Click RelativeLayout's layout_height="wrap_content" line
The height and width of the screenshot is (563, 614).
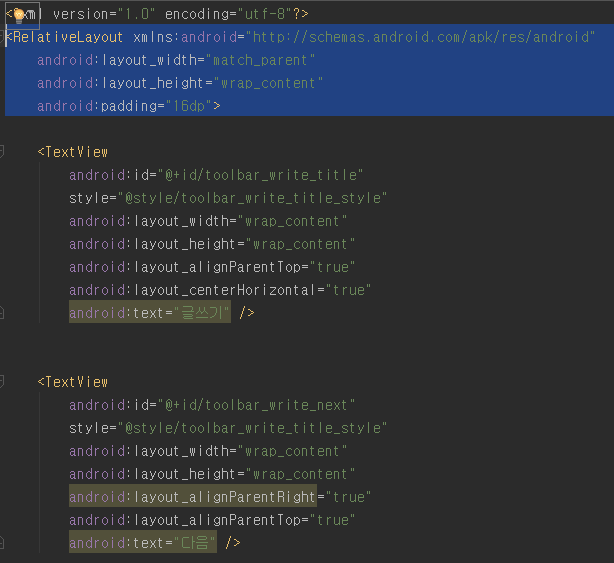180,83
